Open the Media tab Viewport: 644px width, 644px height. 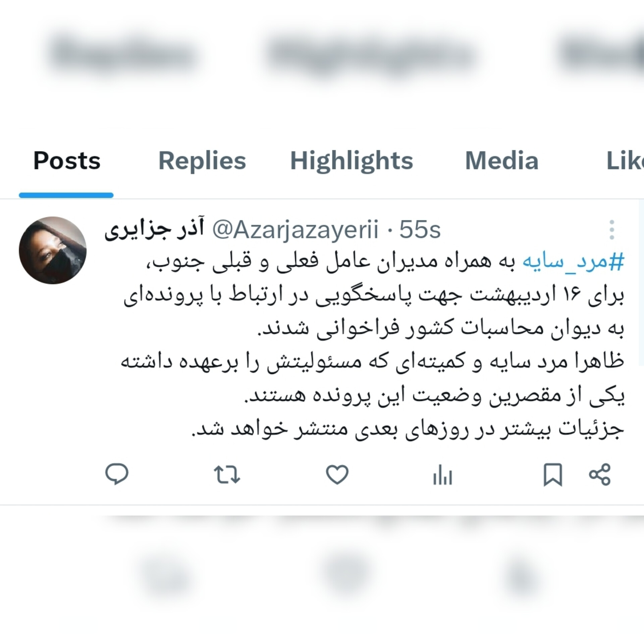coord(502,161)
